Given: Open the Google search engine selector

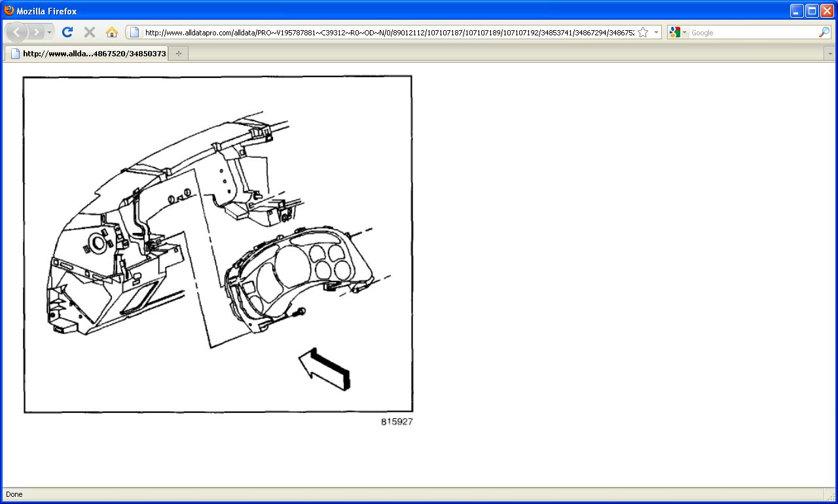Looking at the screenshot, I should click(x=678, y=32).
